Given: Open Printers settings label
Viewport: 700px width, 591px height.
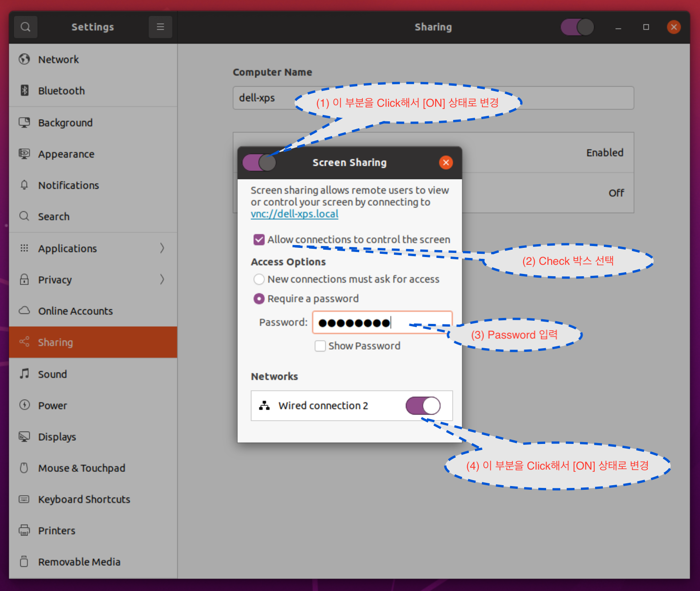Looking at the screenshot, I should pyautogui.click(x=57, y=531).
